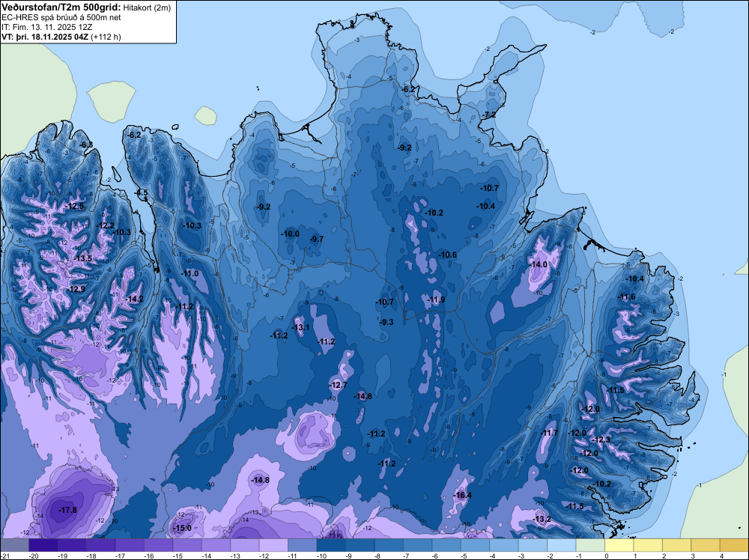749x560 pixels.
Task: Click the -11.9 temperature value
Action: [436, 299]
